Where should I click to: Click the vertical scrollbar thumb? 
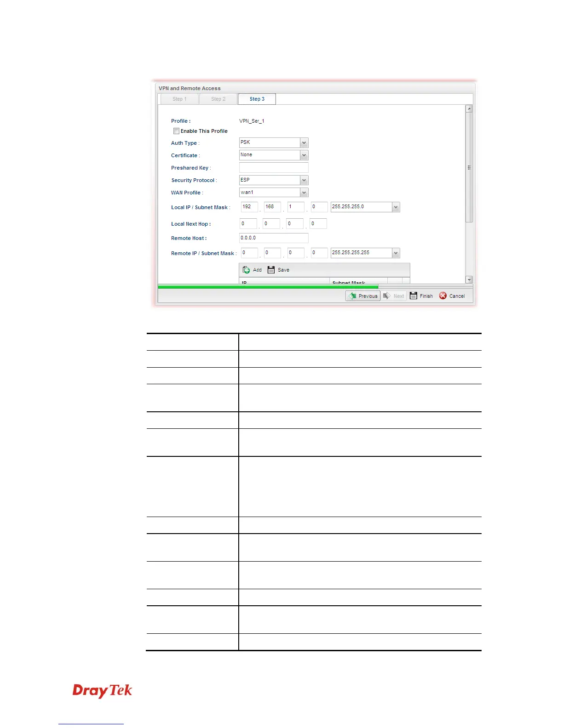tap(469, 168)
